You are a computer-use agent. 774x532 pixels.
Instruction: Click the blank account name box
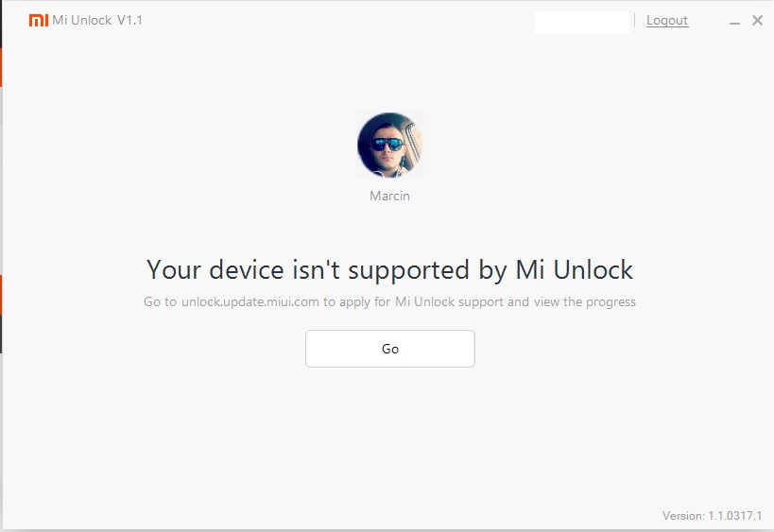tap(581, 22)
